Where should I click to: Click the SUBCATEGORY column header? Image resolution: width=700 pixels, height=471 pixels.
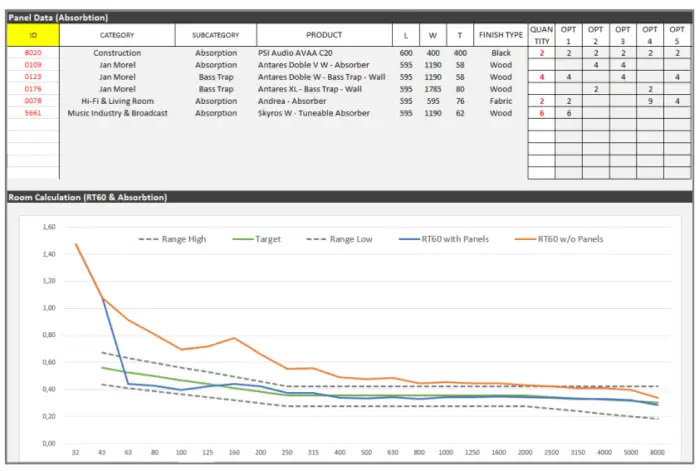[216, 35]
